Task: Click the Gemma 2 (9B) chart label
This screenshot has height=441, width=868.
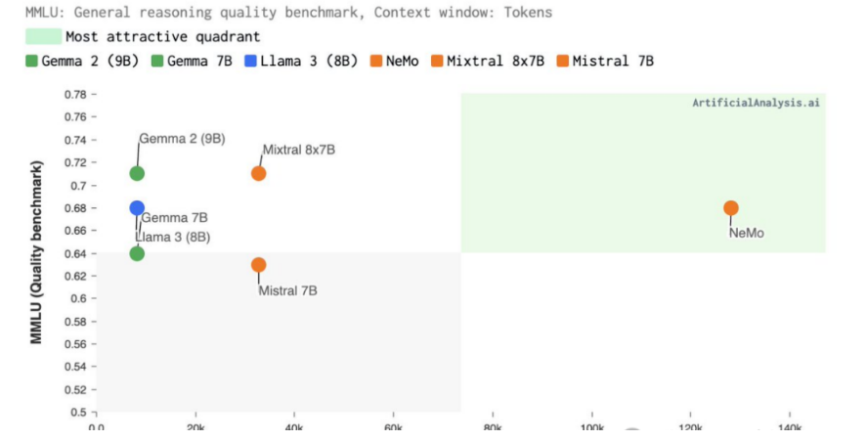Action: [x=182, y=139]
